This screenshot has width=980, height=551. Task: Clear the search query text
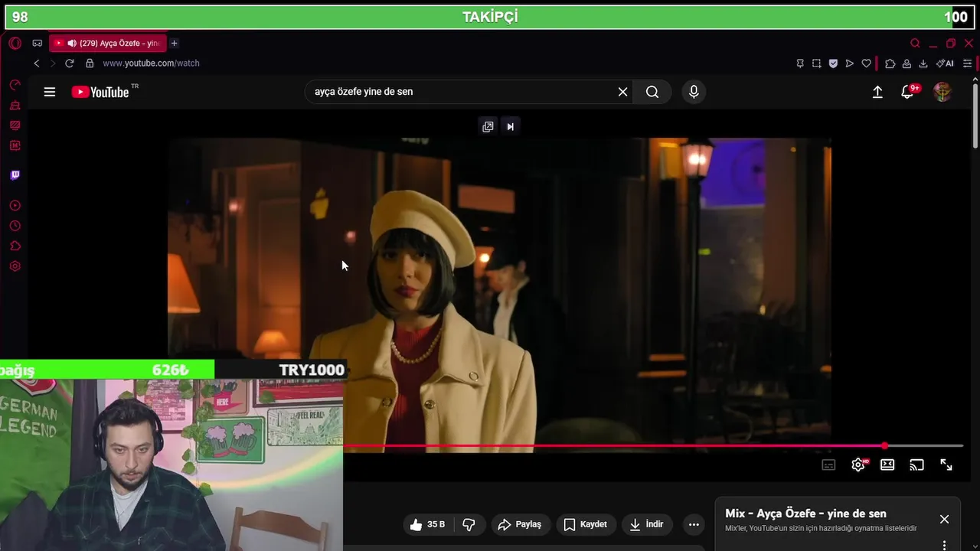click(622, 92)
